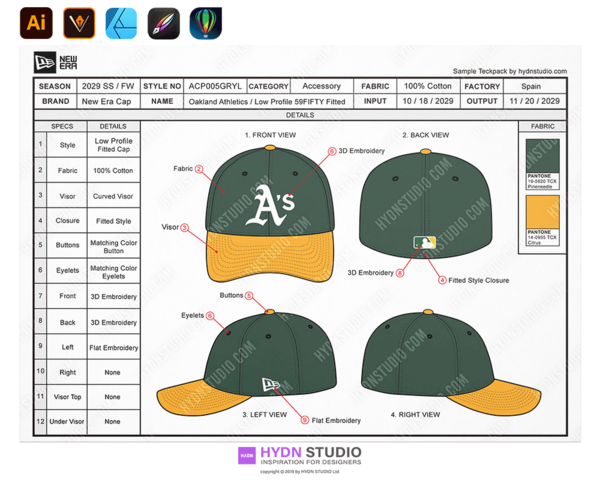
Task: Click the 'ACP005GRYL' style number cell
Action: click(x=215, y=86)
